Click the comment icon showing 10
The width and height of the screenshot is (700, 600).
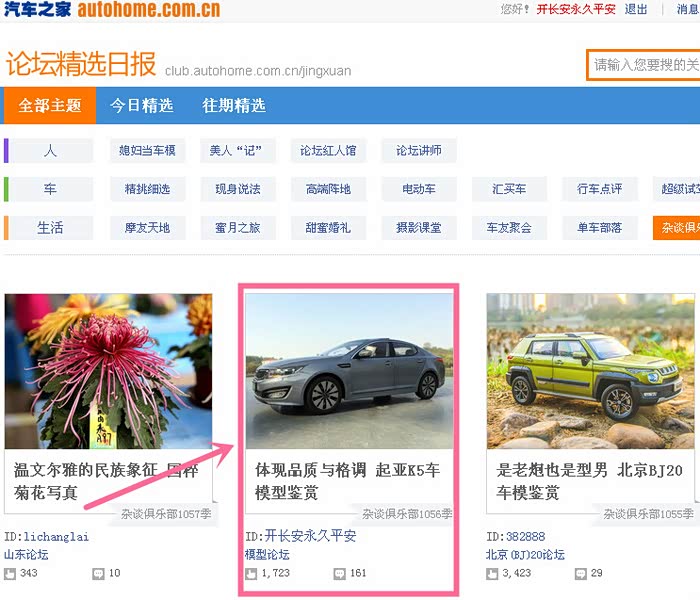coord(98,574)
